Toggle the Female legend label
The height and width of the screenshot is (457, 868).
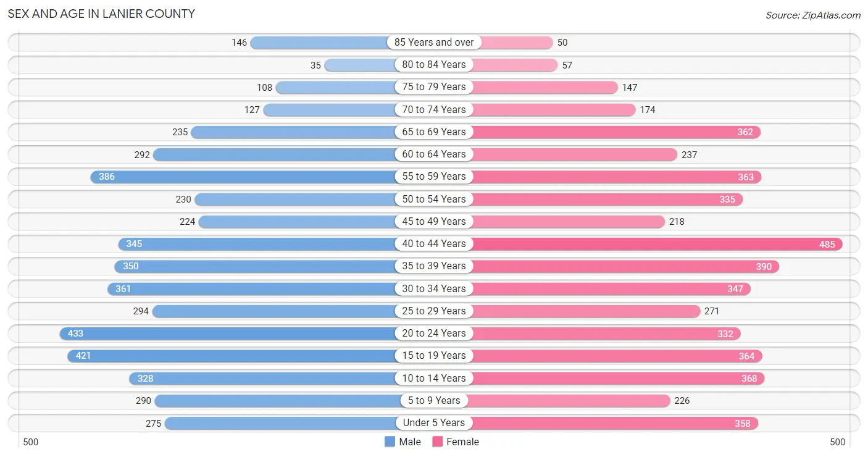pos(463,442)
